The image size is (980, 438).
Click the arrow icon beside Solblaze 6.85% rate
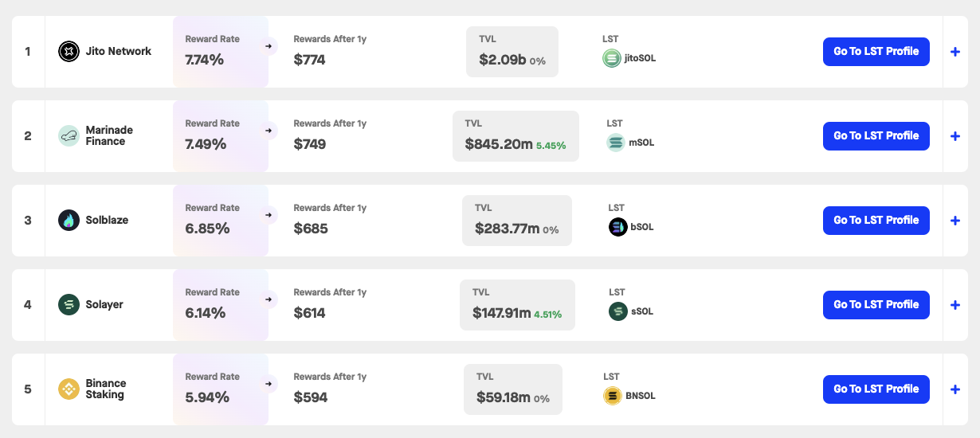point(269,215)
